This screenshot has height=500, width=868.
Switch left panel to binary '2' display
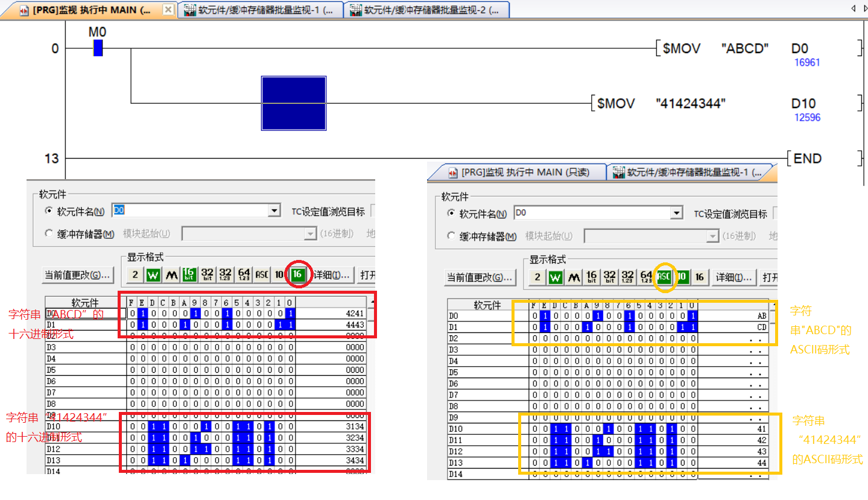135,275
